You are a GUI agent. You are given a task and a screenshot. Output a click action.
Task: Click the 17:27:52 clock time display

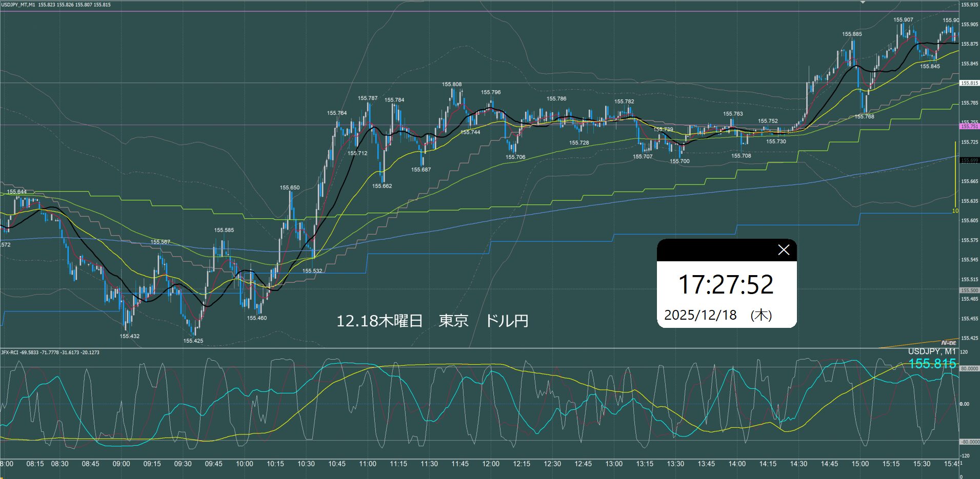[726, 285]
